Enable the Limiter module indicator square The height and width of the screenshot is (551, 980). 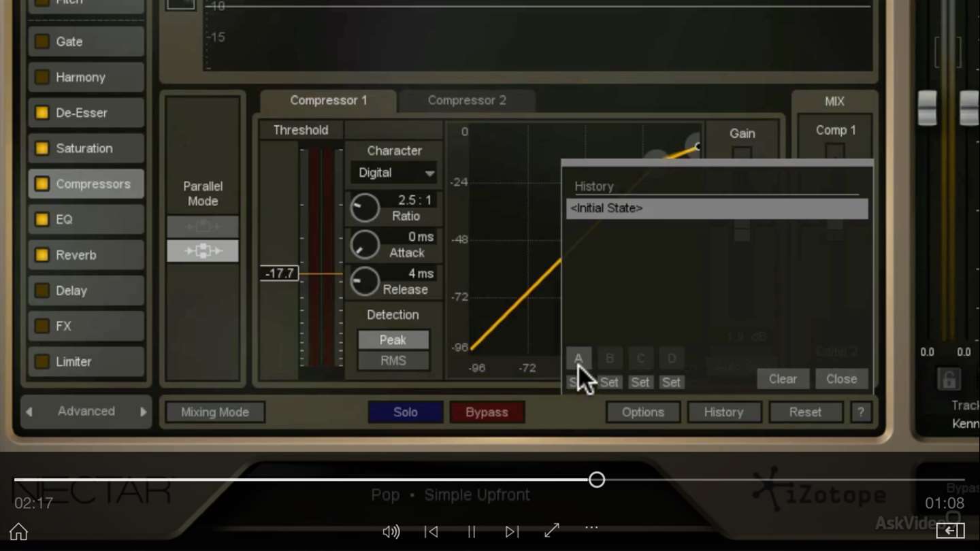click(42, 361)
